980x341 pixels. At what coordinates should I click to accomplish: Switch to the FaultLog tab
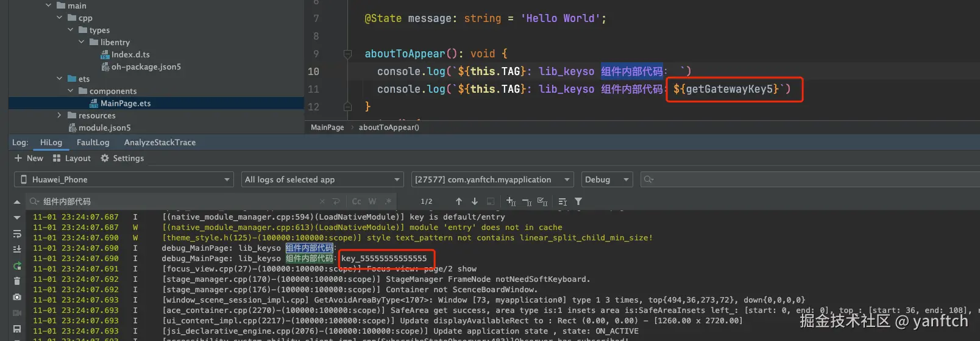coord(93,142)
